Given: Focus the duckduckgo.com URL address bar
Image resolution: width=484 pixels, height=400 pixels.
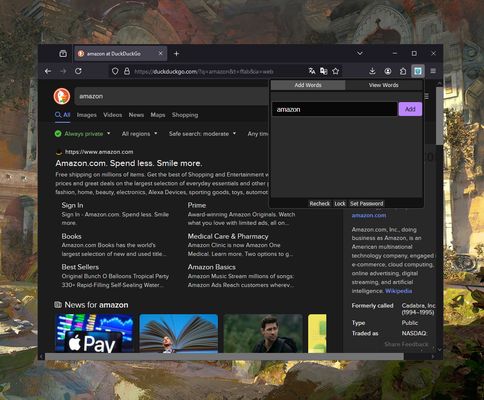Looking at the screenshot, I should tap(203, 71).
